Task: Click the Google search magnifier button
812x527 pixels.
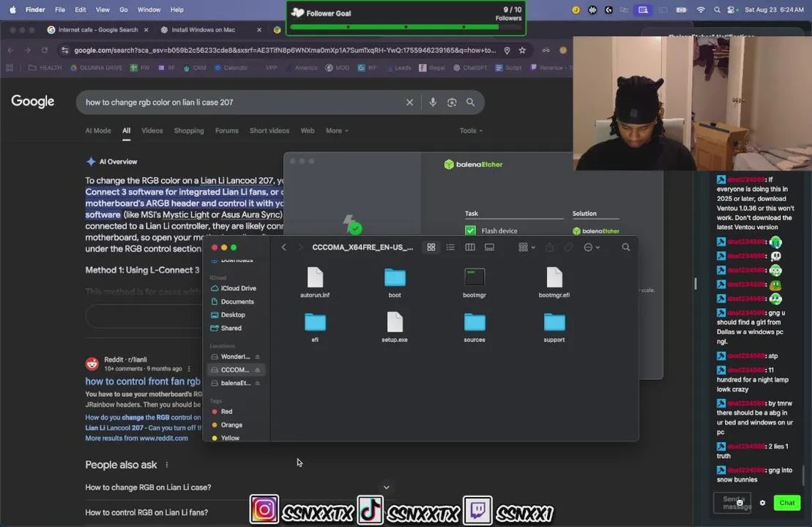Action: click(x=470, y=102)
